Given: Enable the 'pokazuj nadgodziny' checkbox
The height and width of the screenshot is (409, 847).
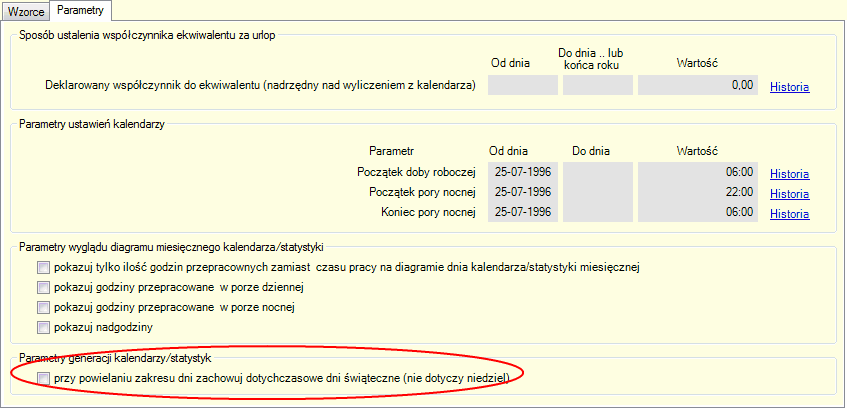Looking at the screenshot, I should pyautogui.click(x=43, y=327).
